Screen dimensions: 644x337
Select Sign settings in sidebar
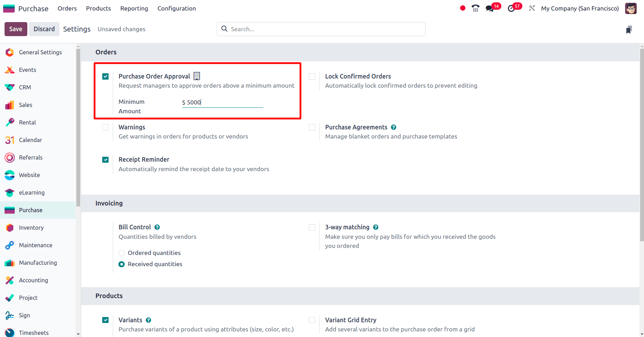(x=38, y=315)
